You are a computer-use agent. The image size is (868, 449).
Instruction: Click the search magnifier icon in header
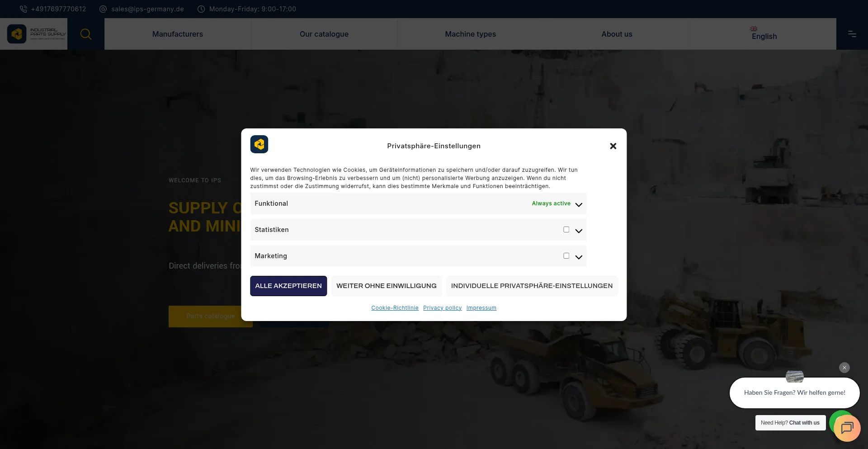click(85, 34)
